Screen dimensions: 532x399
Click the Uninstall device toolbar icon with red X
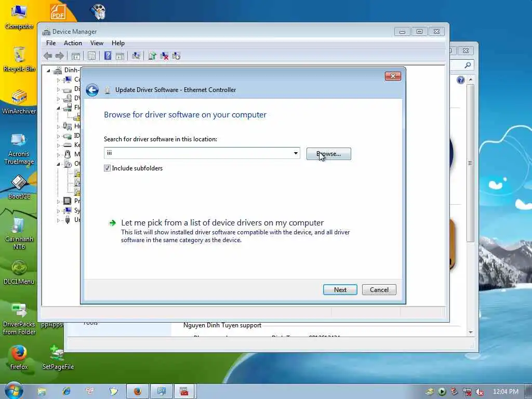(x=164, y=56)
